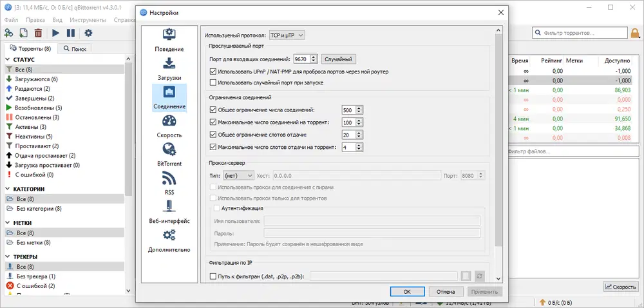This screenshot has width=644, height=308.
Task: Click the orange lock icon
Action: point(635,33)
